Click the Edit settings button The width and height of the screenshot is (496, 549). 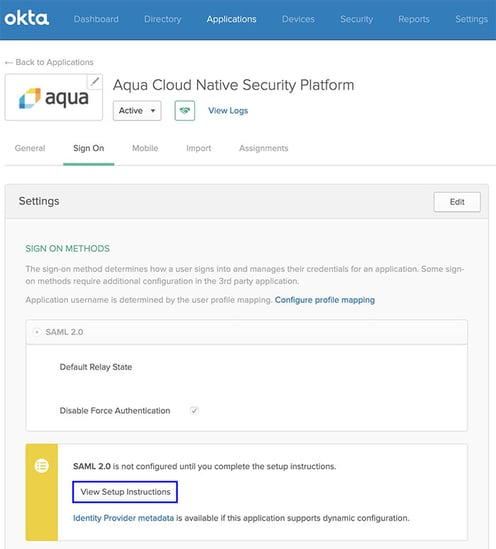457,202
